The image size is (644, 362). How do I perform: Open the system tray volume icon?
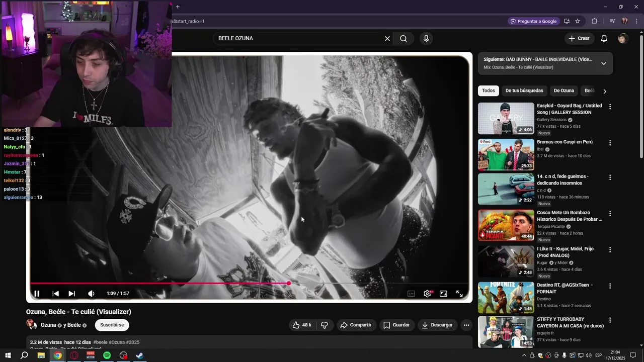click(x=589, y=355)
